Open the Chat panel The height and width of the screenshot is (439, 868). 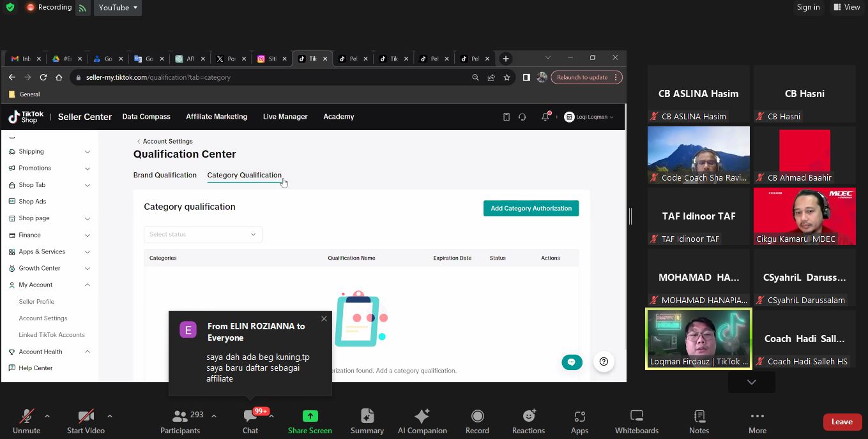(x=250, y=422)
